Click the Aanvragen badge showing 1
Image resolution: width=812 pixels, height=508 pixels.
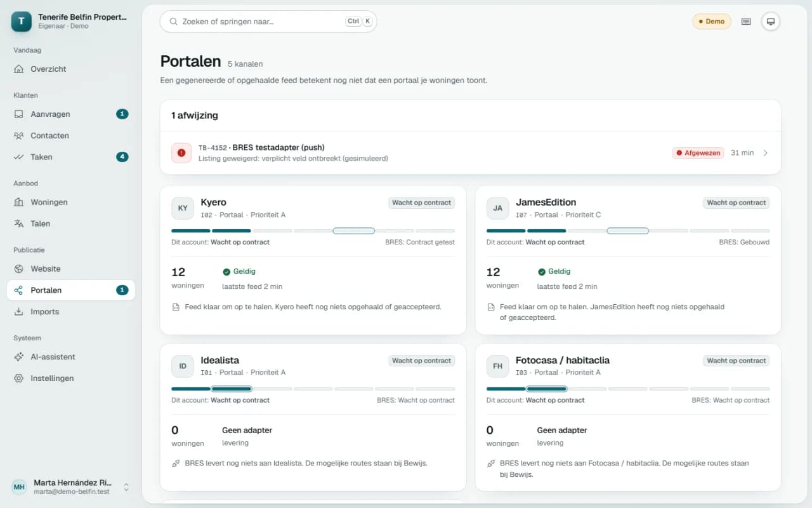coord(122,114)
